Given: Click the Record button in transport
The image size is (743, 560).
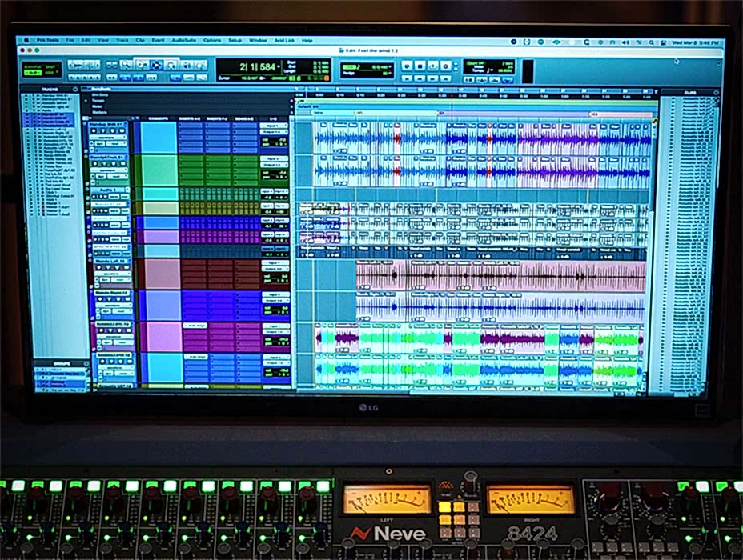Looking at the screenshot, I should (445, 66).
